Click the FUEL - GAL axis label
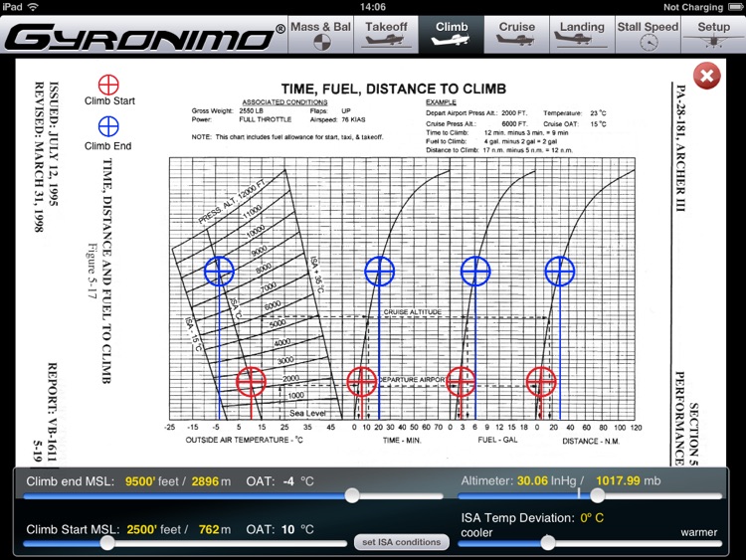 point(497,440)
